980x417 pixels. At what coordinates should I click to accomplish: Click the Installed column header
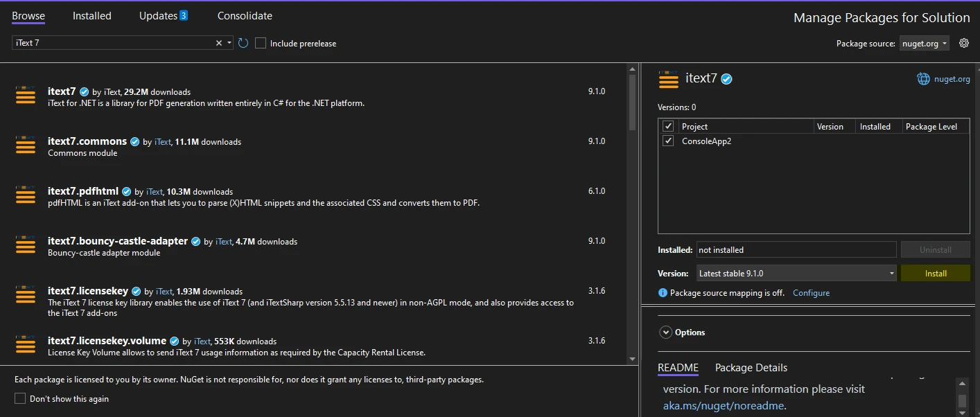click(x=879, y=126)
